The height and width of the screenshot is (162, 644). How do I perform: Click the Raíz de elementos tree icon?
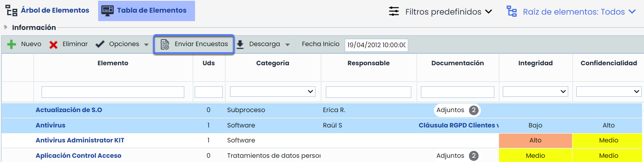pyautogui.click(x=512, y=12)
